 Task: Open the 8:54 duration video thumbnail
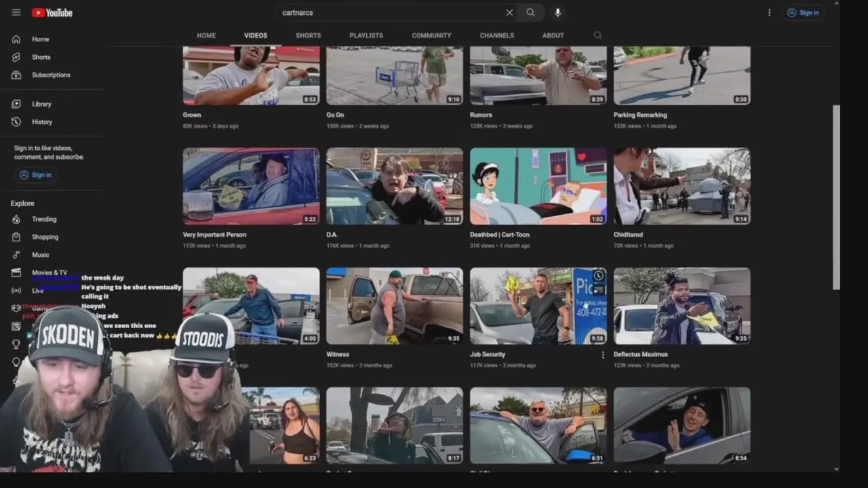[682, 426]
